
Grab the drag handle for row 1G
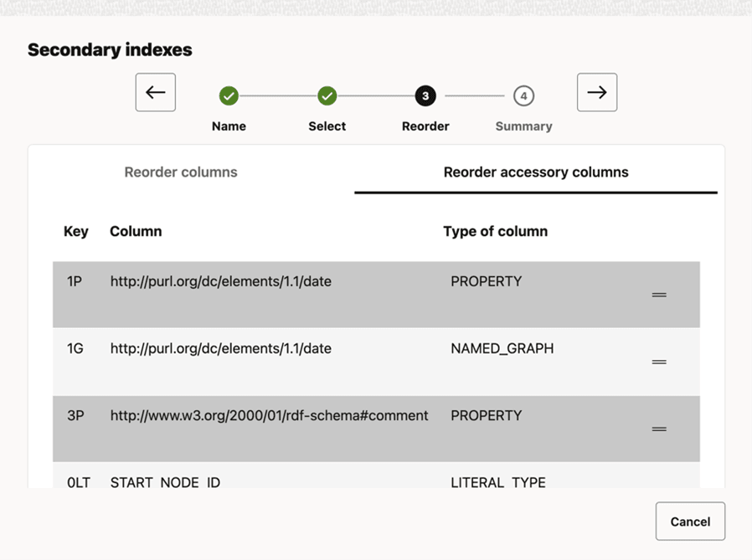(x=659, y=362)
